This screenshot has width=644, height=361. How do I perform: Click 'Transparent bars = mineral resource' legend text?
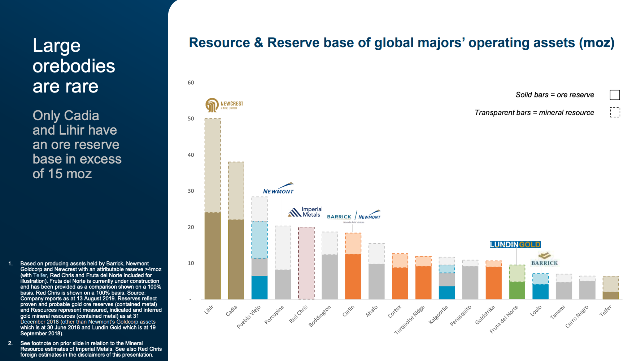534,112
